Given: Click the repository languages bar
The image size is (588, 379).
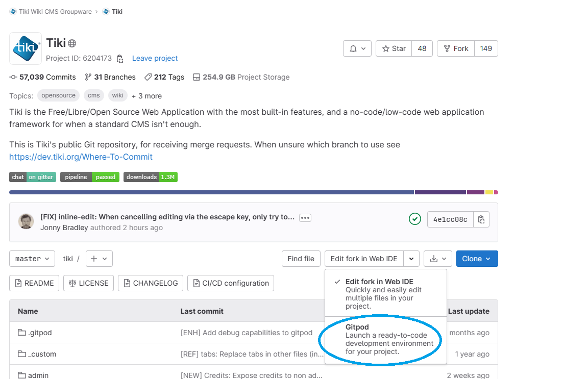Looking at the screenshot, I should [254, 192].
